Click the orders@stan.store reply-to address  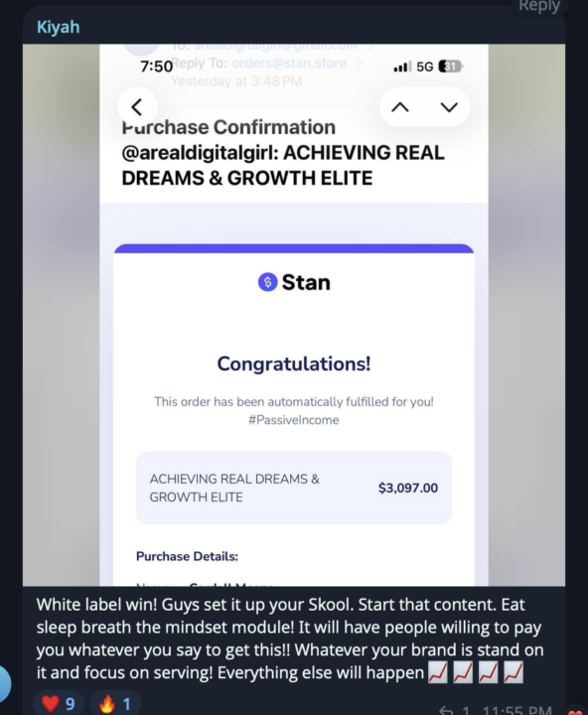coord(289,63)
